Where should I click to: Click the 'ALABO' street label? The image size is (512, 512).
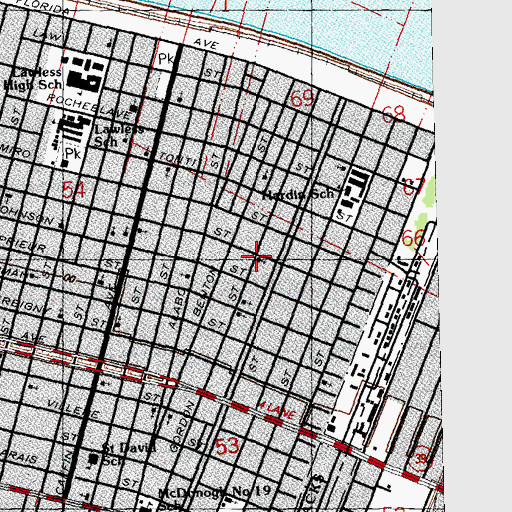pos(178,308)
